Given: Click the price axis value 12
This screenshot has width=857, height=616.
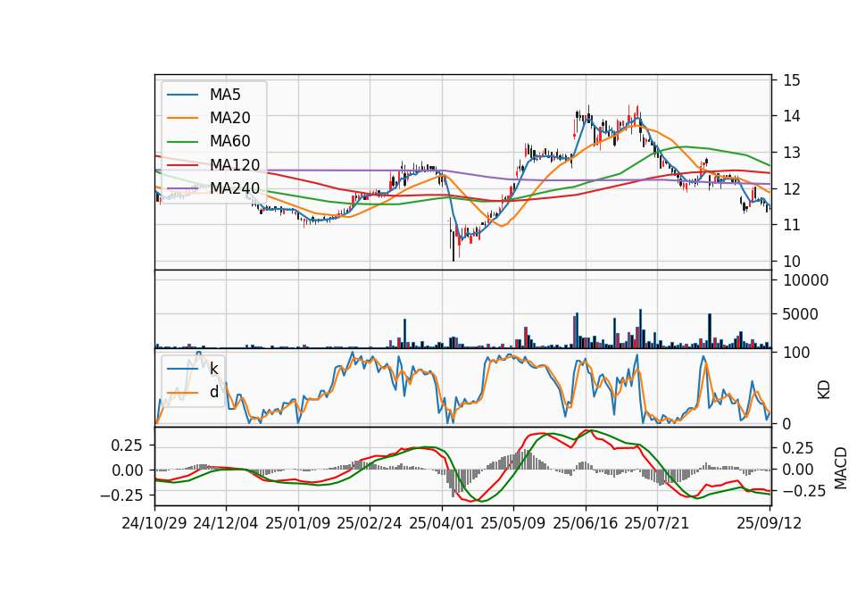Looking at the screenshot, I should pyautogui.click(x=792, y=189).
